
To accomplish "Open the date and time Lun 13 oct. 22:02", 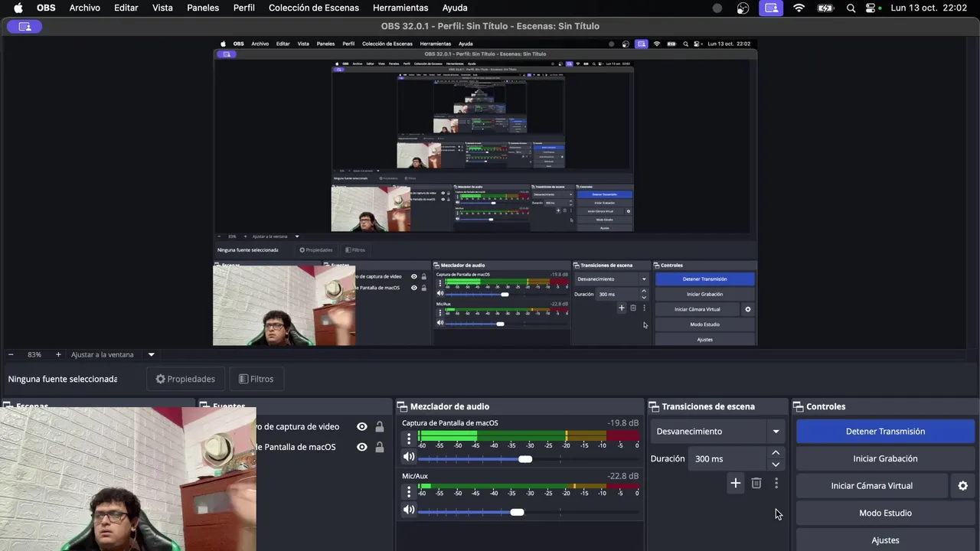I will (x=929, y=8).
